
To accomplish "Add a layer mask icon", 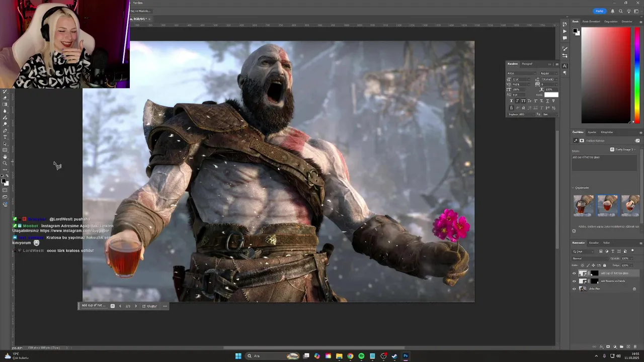I will click(608, 347).
